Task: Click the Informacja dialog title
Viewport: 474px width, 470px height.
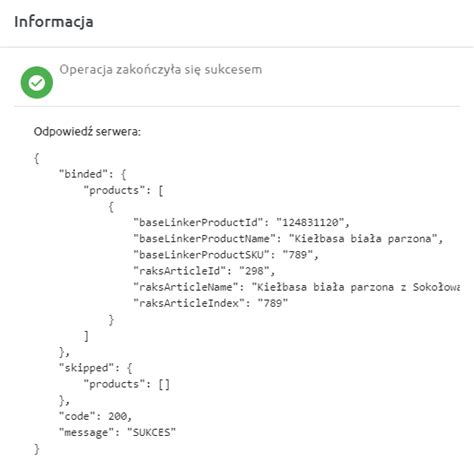Action: pyautogui.click(x=54, y=22)
